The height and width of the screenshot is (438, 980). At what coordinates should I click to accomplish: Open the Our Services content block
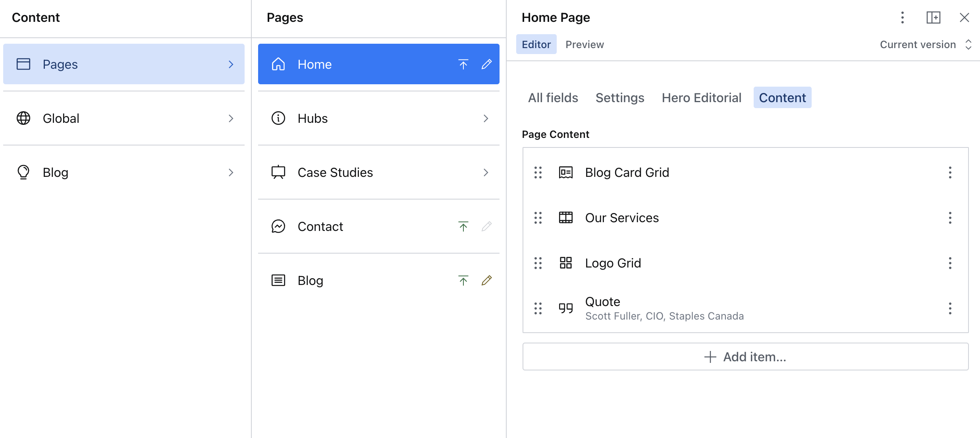pos(622,218)
